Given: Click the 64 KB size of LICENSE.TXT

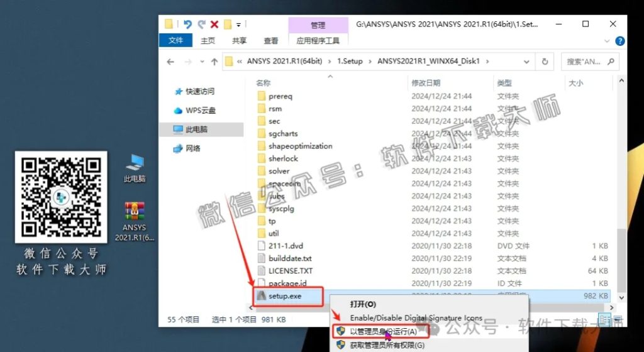Looking at the screenshot, I should [x=597, y=271].
